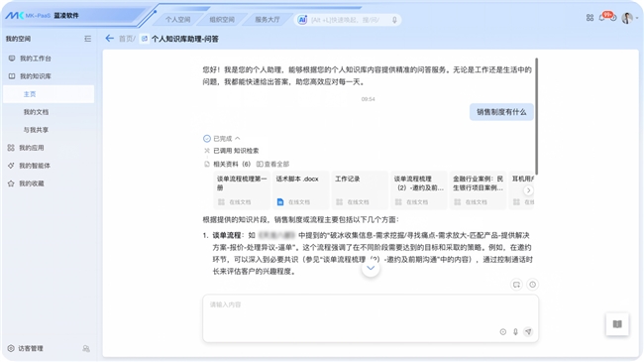Open 谈单流程梳理第一册 document card
Screen dimensions: 644x362
coord(243,190)
